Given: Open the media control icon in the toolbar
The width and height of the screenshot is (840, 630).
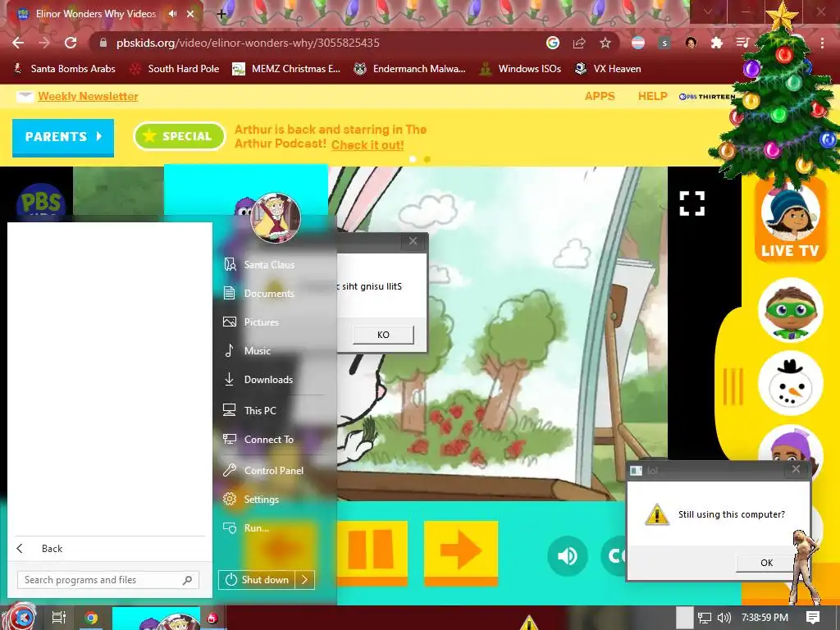Looking at the screenshot, I should pyautogui.click(x=742, y=43).
